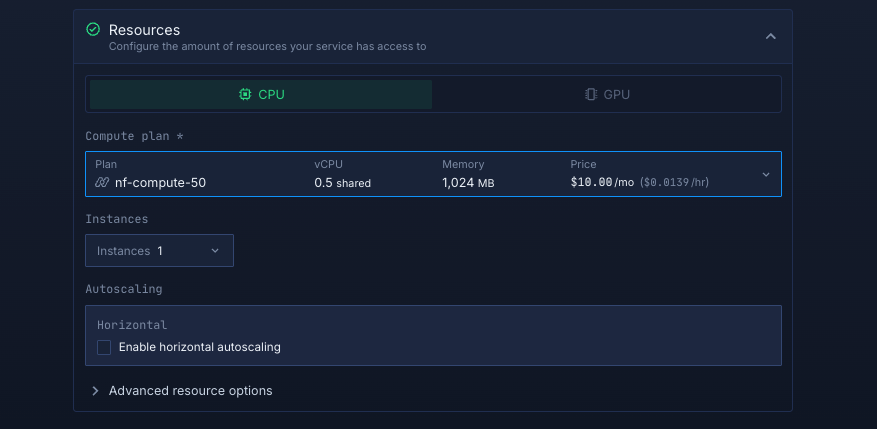The image size is (877, 429).
Task: Click the Advanced resource options text
Action: coord(190,391)
